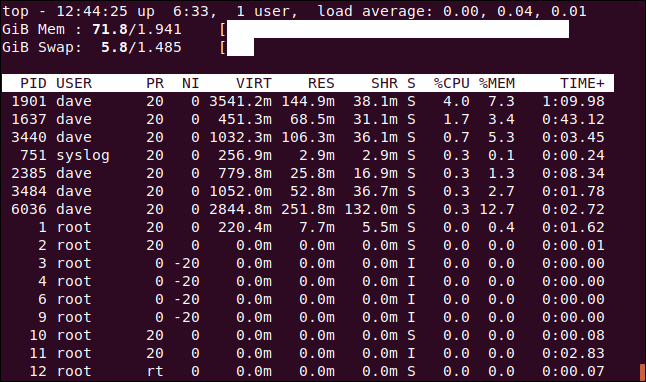The width and height of the screenshot is (646, 382).
Task: Click the 12:44:25 clock time
Action: click(x=92, y=12)
